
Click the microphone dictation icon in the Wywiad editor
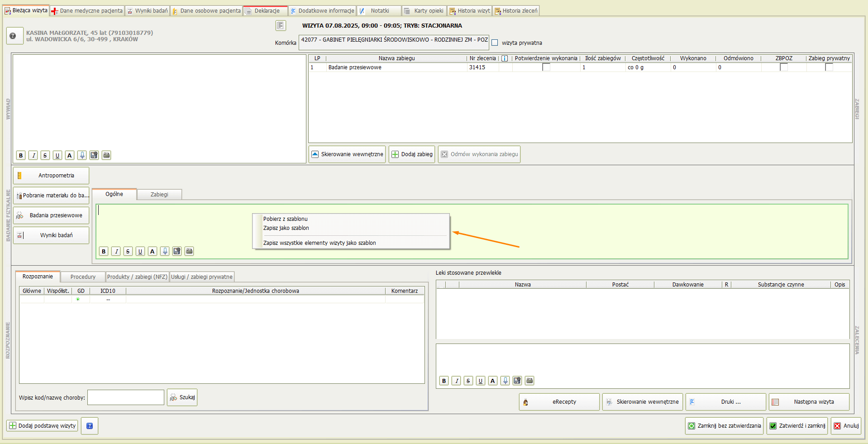click(x=82, y=155)
